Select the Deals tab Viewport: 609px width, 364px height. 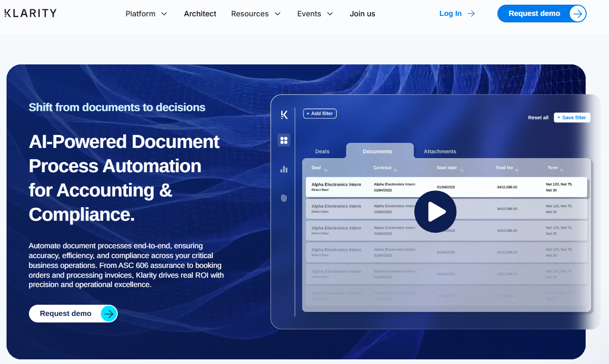(x=322, y=151)
